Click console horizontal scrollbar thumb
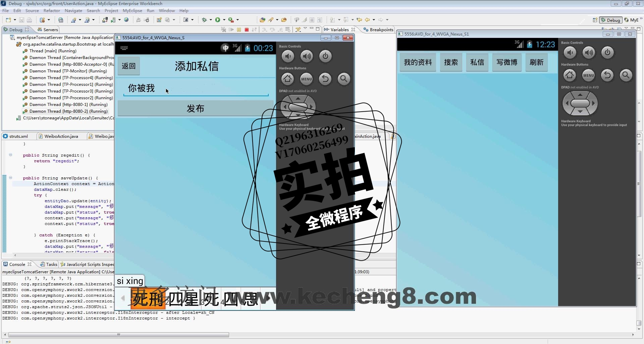 coord(119,335)
